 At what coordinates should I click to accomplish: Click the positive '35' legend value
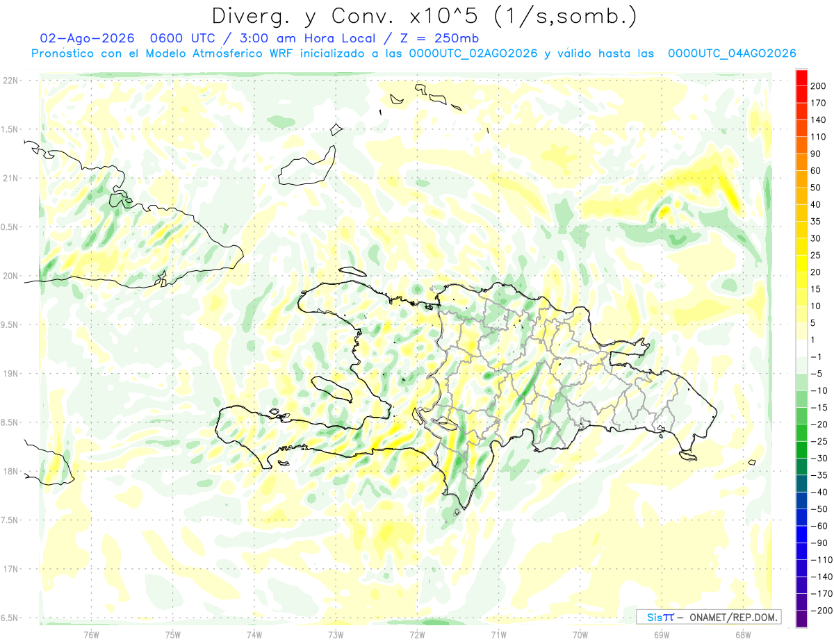point(815,222)
